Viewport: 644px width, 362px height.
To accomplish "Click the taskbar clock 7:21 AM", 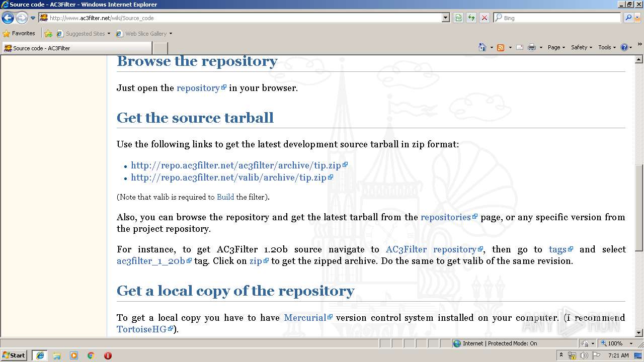I will [618, 355].
